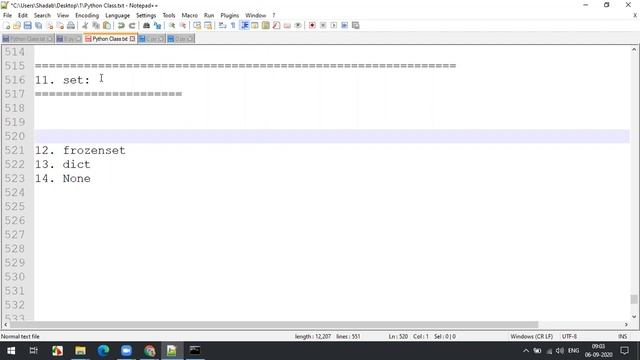
Task: Open Microsoft Edge from the taskbar
Action: tap(103, 351)
